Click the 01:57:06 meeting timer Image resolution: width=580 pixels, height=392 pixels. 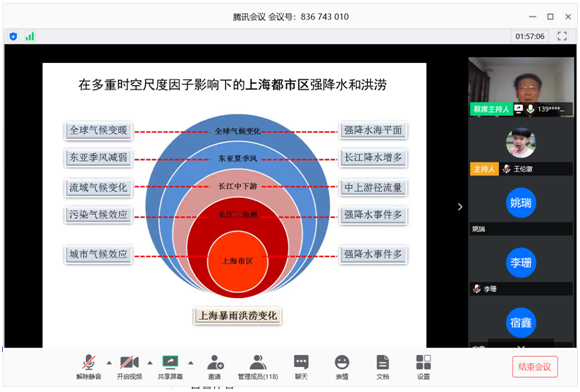(530, 36)
